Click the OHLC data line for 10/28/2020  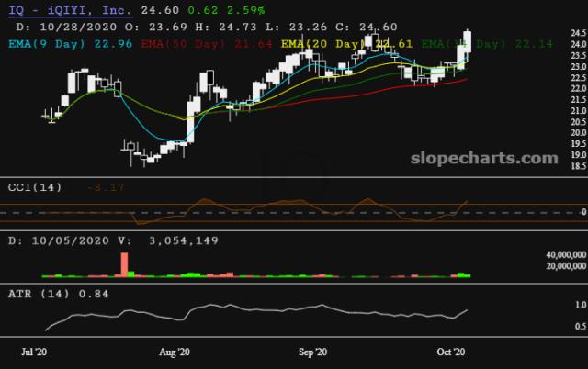(x=207, y=27)
